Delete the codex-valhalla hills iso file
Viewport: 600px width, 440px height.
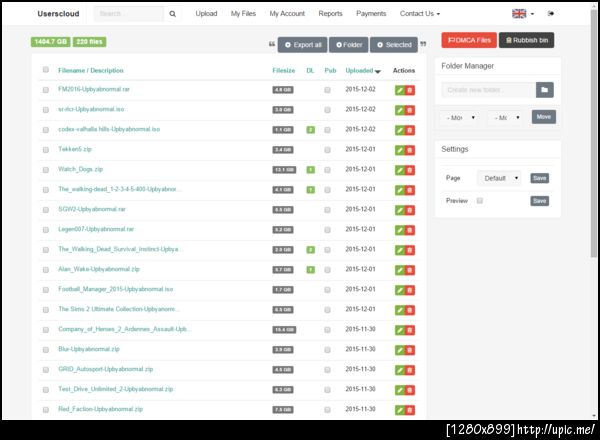(410, 130)
